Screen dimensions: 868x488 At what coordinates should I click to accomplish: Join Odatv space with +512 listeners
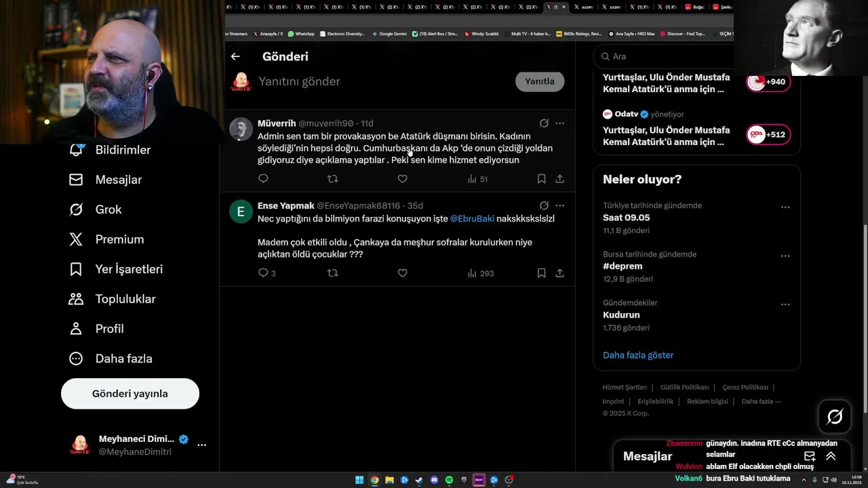click(768, 134)
